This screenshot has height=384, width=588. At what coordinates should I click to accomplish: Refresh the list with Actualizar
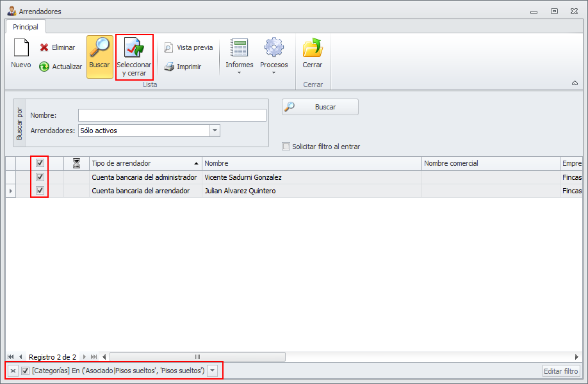[x=60, y=67]
